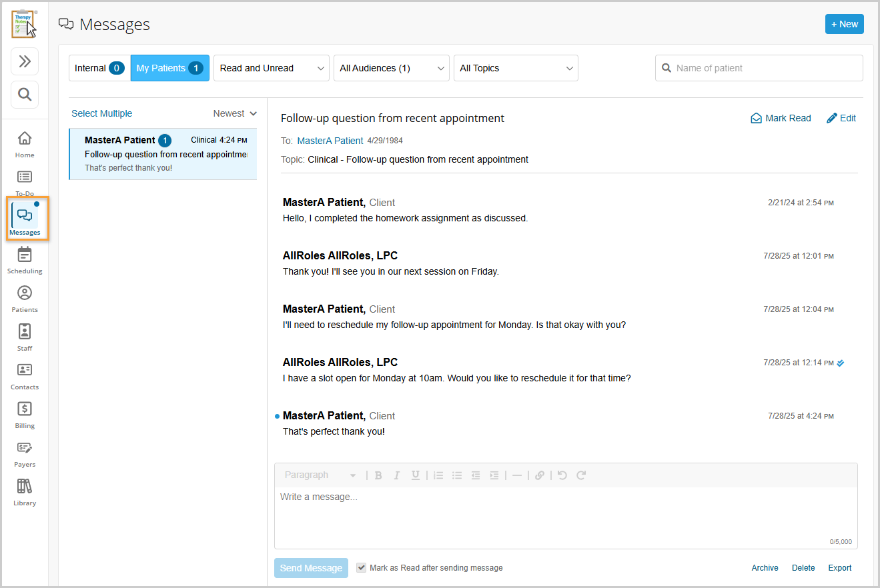Viewport: 880px width, 588px height.
Task: Open the Contacts section icon
Action: pos(24,375)
